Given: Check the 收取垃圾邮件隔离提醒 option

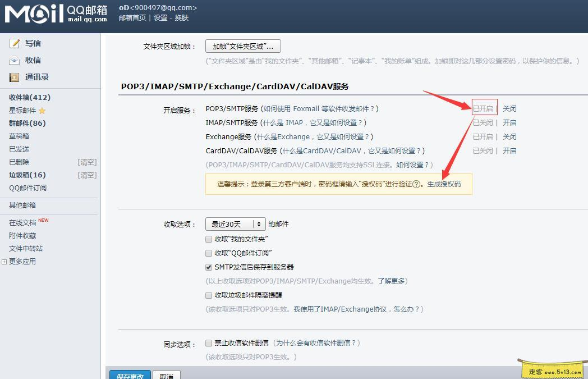Looking at the screenshot, I should pyautogui.click(x=208, y=295).
